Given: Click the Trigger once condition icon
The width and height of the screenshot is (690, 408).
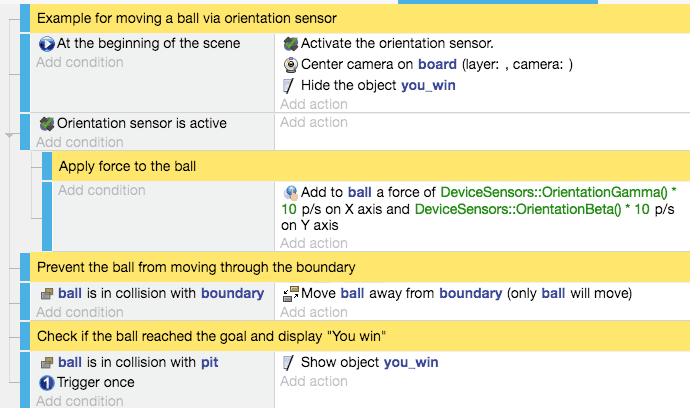Looking at the screenshot, I should click(x=46, y=382).
